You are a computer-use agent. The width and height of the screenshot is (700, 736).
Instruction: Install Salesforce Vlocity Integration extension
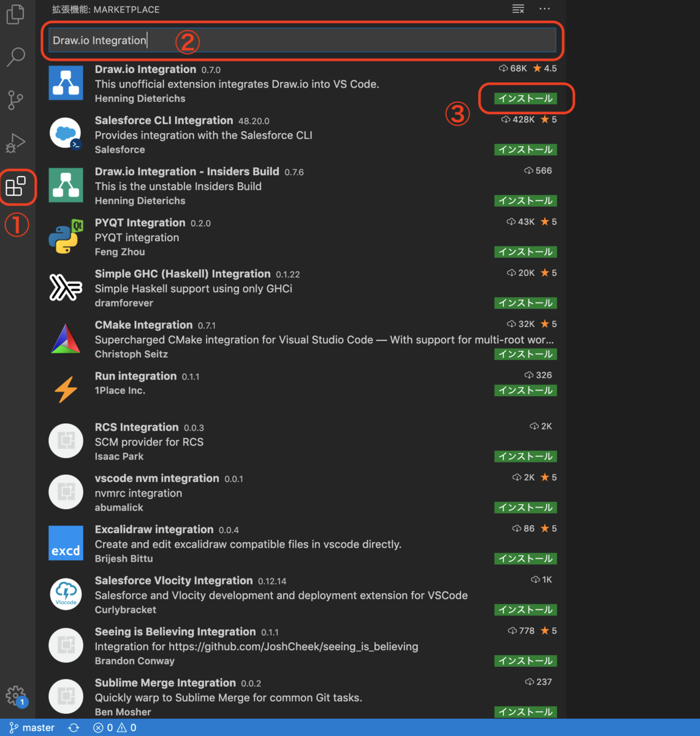point(526,610)
